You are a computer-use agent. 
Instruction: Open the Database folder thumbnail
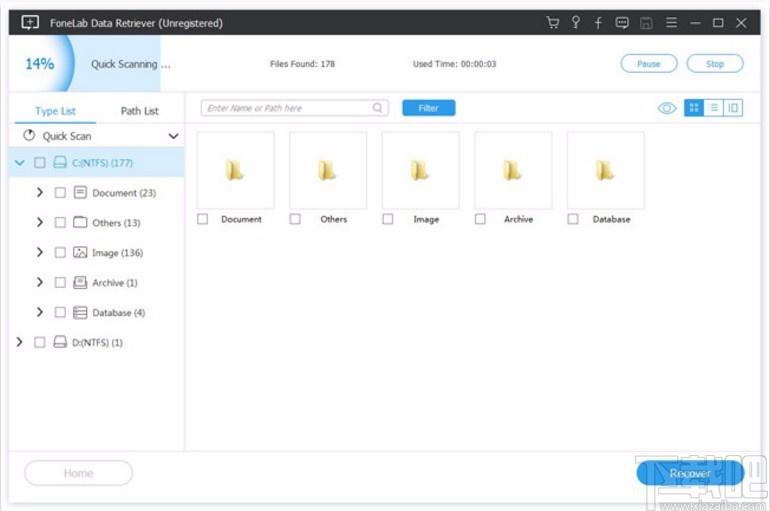coord(605,170)
